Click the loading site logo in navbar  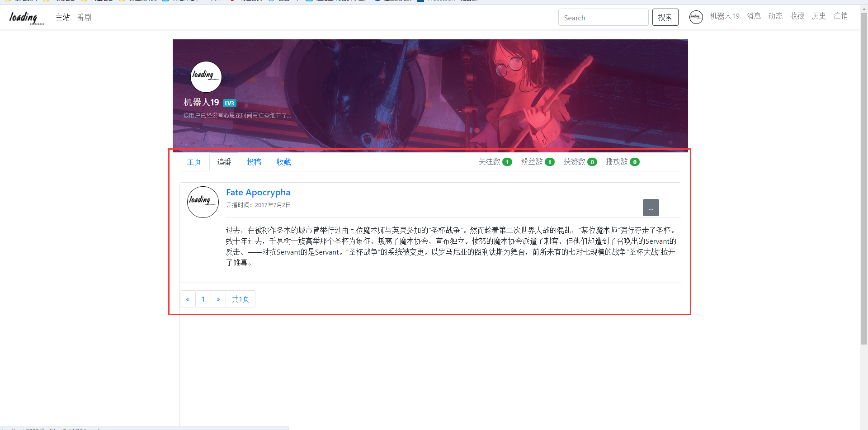(27, 18)
